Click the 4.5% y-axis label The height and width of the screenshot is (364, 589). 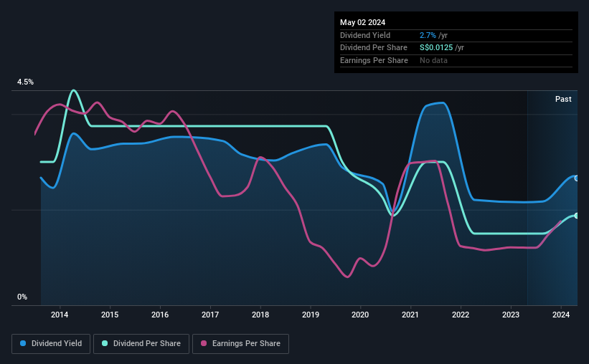[x=25, y=82]
